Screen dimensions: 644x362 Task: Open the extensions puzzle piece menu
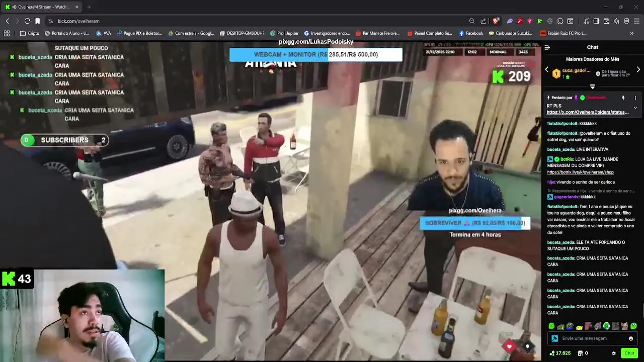tap(560, 21)
